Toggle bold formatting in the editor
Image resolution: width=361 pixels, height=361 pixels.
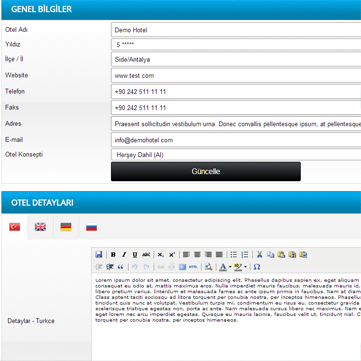[113, 255]
